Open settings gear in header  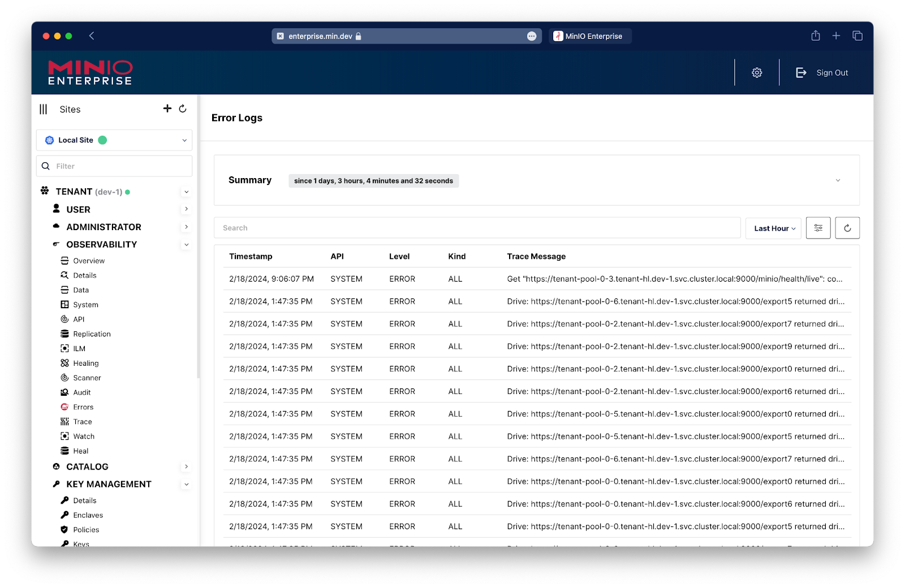point(757,73)
